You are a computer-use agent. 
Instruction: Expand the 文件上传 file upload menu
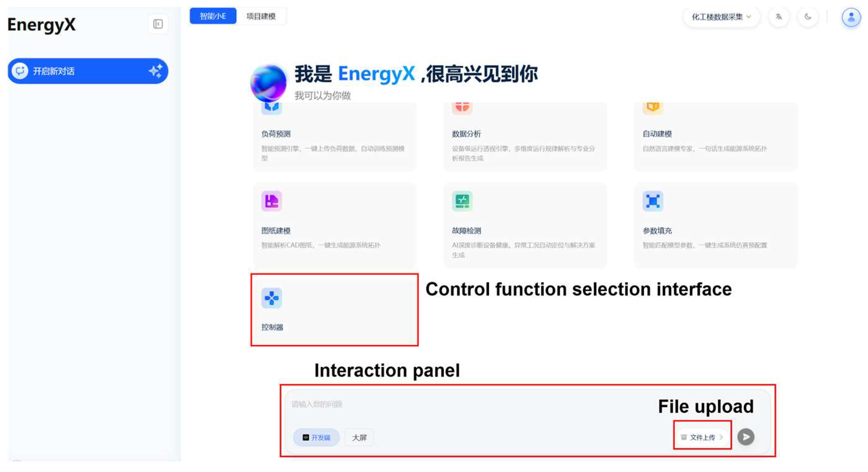pos(702,437)
